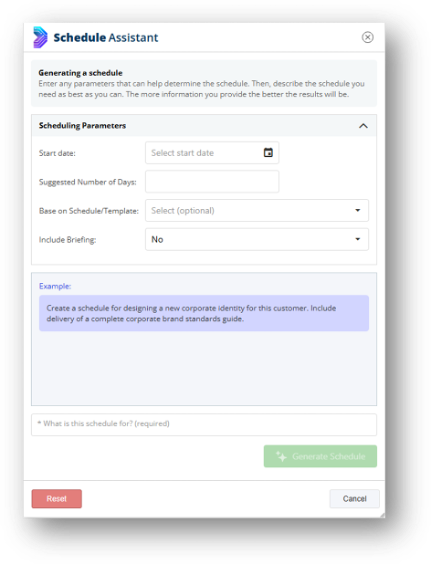Click the Suggested Number of Days field
Image resolution: width=432 pixels, height=564 pixels.
click(x=212, y=182)
